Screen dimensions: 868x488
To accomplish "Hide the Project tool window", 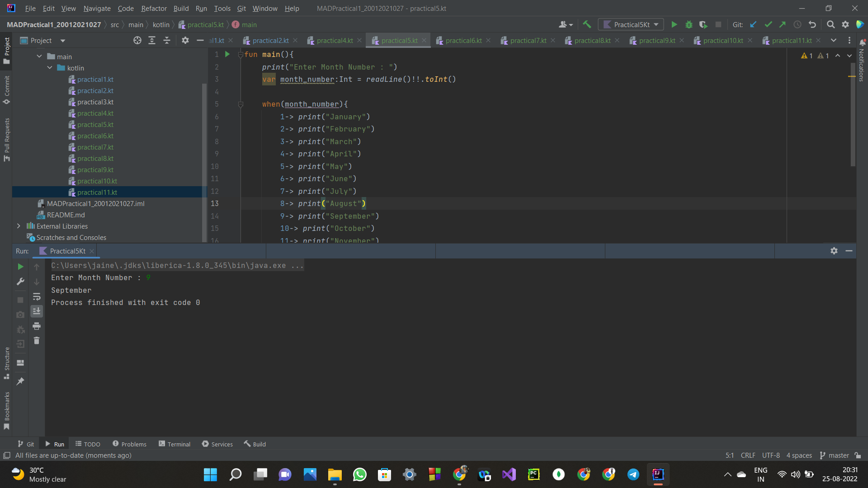I will (x=200, y=40).
